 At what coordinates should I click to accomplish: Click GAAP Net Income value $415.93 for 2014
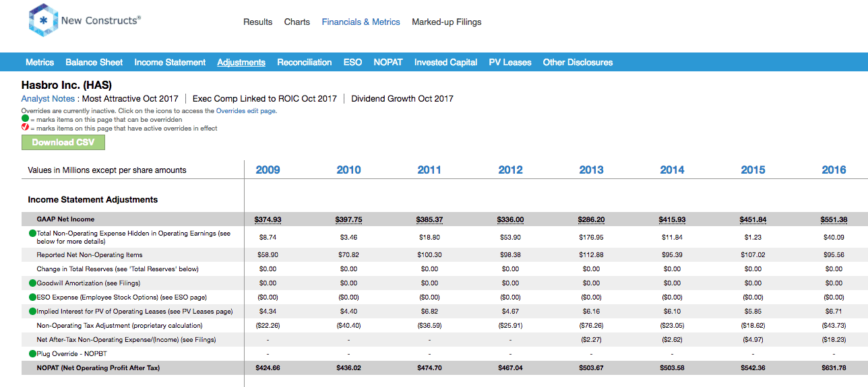(673, 219)
